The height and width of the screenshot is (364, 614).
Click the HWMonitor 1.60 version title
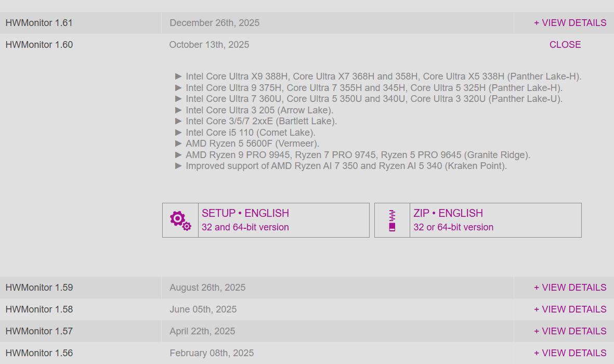[x=39, y=45]
